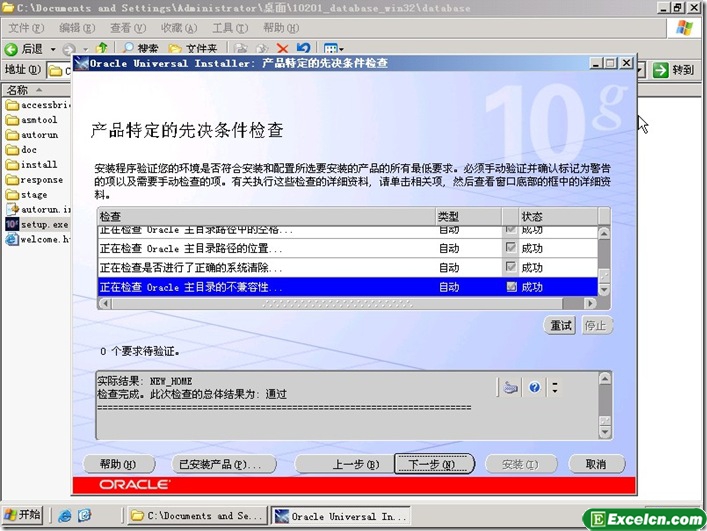Select the response folder
The height and width of the screenshot is (531, 707).
click(34, 179)
